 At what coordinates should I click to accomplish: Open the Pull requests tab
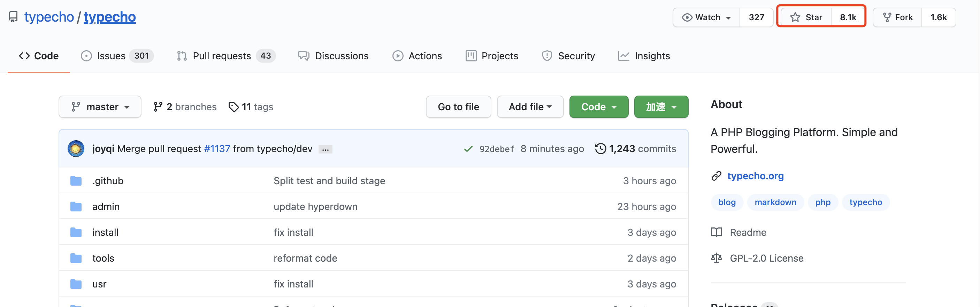[x=226, y=55]
